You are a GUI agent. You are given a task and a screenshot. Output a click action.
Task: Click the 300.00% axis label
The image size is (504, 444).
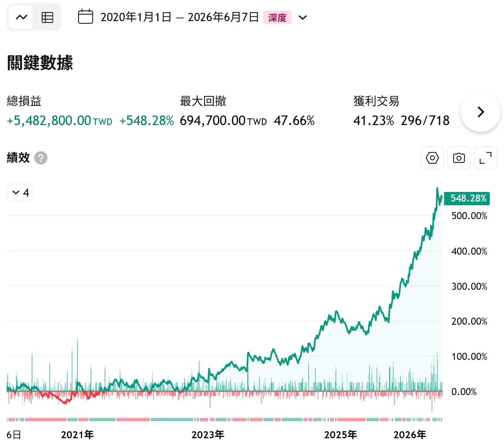coord(469,286)
